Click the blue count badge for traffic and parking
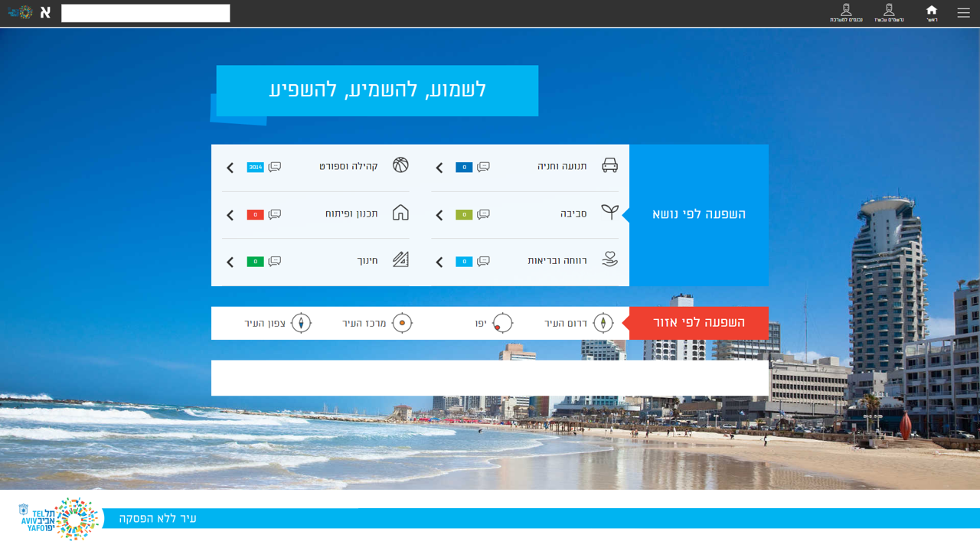This screenshot has height=551, width=980. tap(464, 168)
